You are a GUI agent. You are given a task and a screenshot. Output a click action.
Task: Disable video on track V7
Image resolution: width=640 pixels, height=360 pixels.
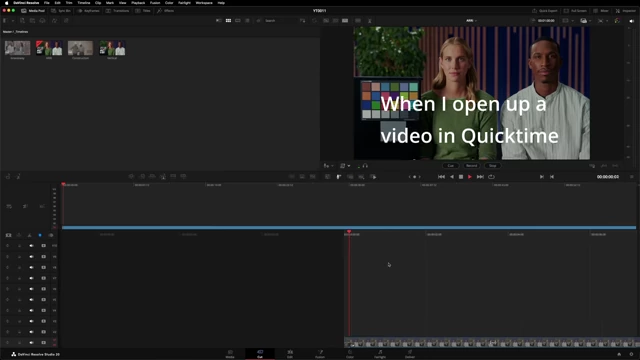43,278
